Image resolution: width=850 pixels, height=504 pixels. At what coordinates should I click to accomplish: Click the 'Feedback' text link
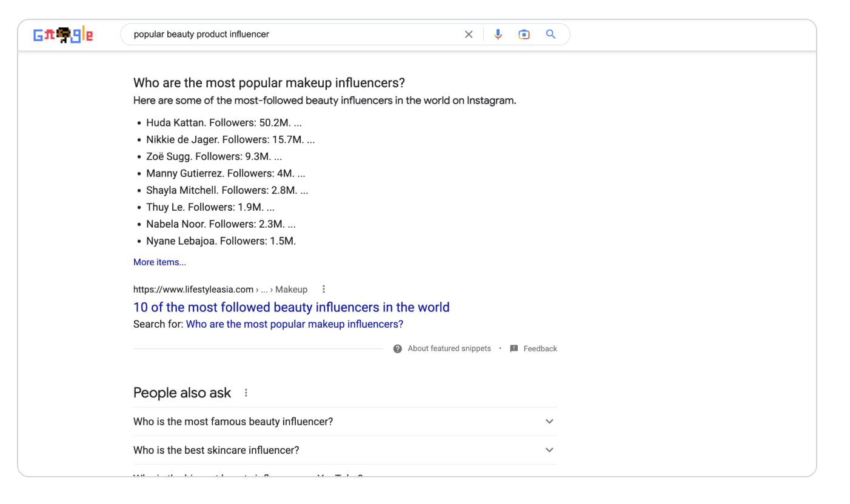click(x=540, y=348)
